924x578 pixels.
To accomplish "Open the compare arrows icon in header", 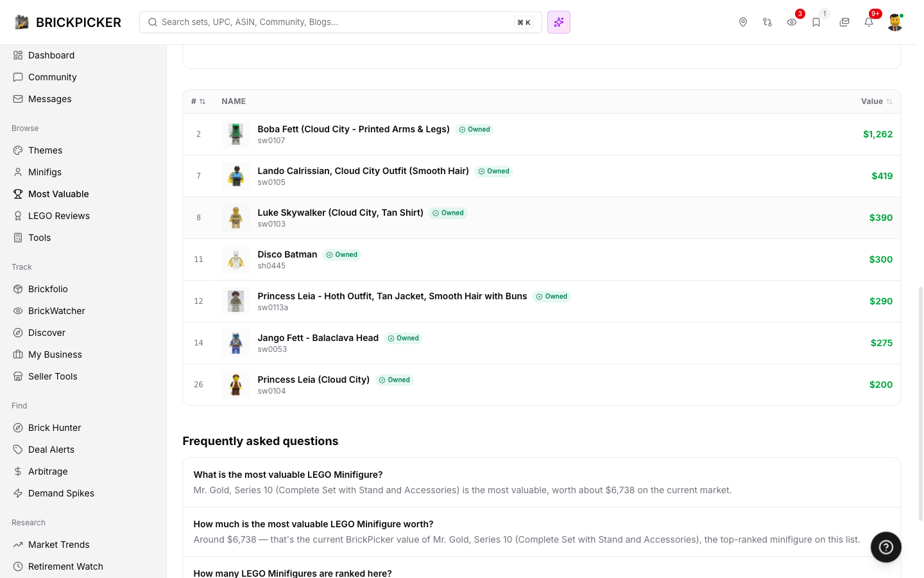I will (x=767, y=22).
